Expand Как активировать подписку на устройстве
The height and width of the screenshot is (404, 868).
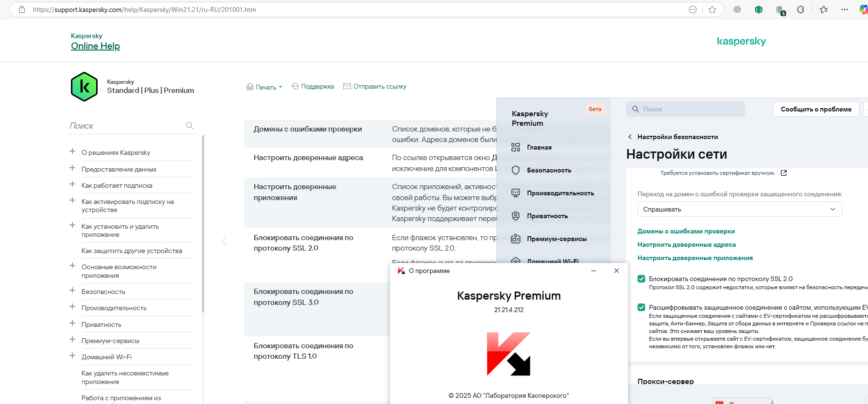[72, 201]
